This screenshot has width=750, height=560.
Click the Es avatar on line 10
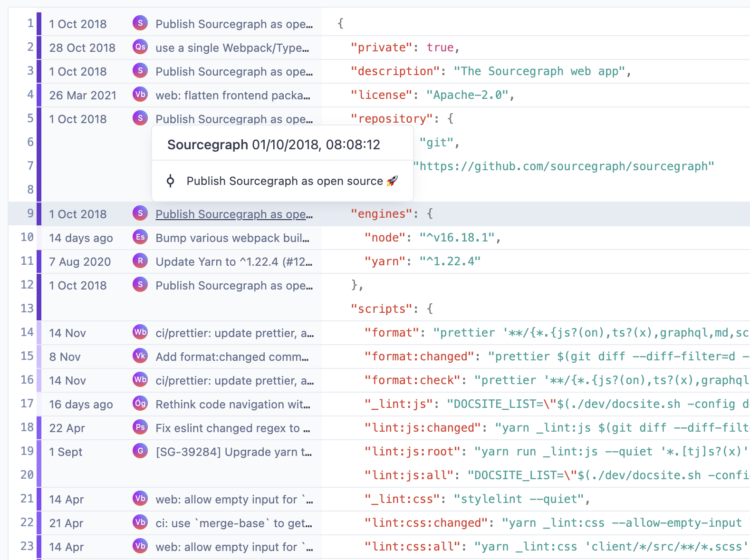(140, 237)
